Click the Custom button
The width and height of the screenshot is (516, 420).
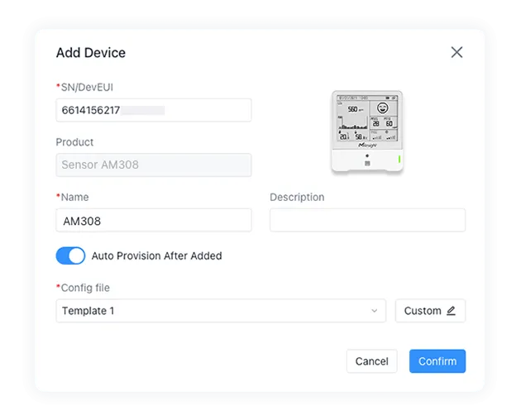click(430, 311)
